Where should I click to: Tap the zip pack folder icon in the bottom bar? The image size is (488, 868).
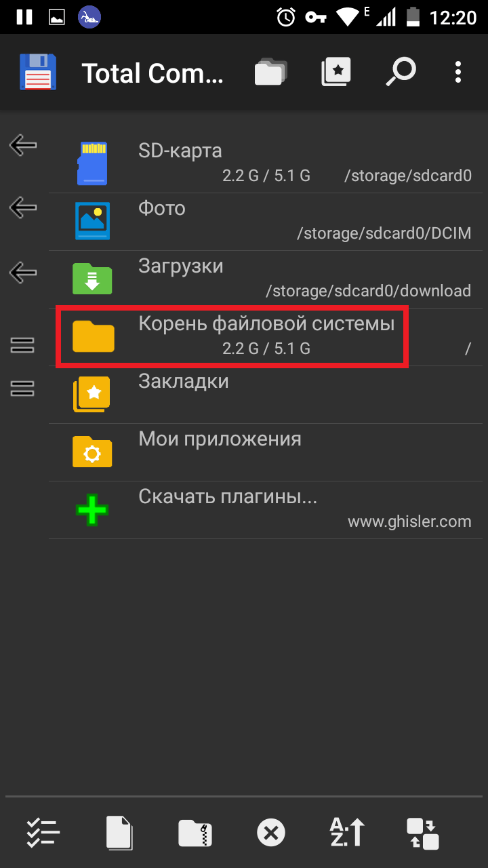(x=195, y=833)
